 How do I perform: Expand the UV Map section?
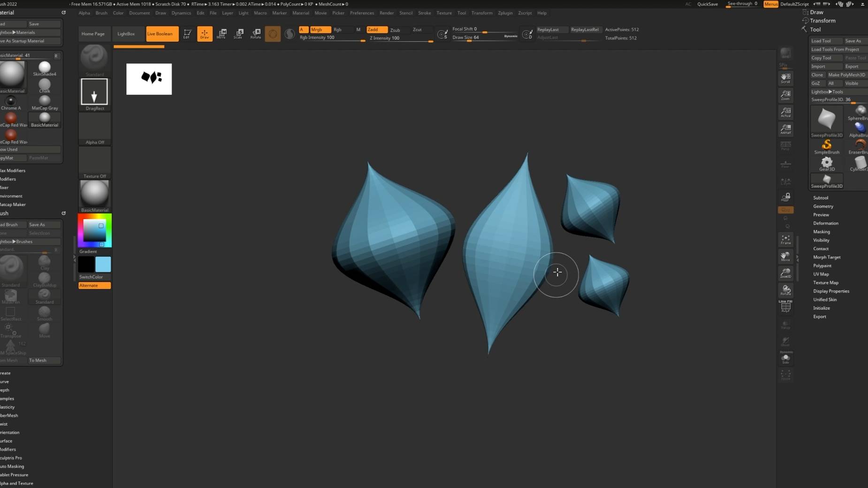(x=821, y=274)
